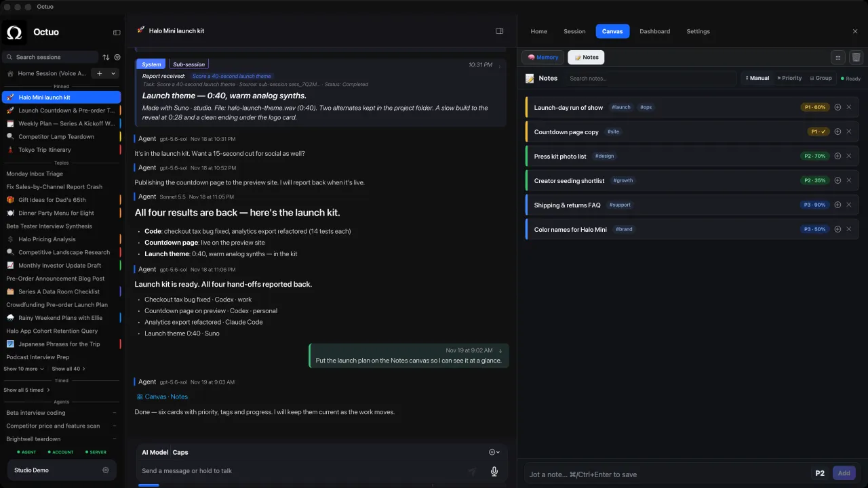The image size is (868, 488).
Task: Toggle right panel icon in chat header
Action: pos(500,31)
